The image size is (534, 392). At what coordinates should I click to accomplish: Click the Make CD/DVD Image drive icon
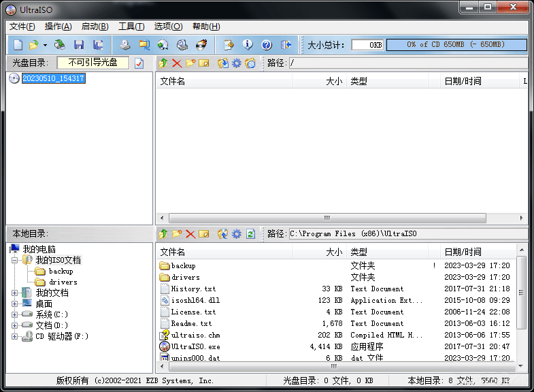[x=125, y=45]
